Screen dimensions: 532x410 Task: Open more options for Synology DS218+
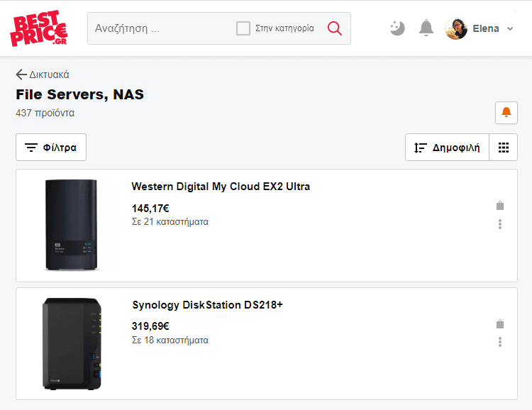(x=500, y=342)
